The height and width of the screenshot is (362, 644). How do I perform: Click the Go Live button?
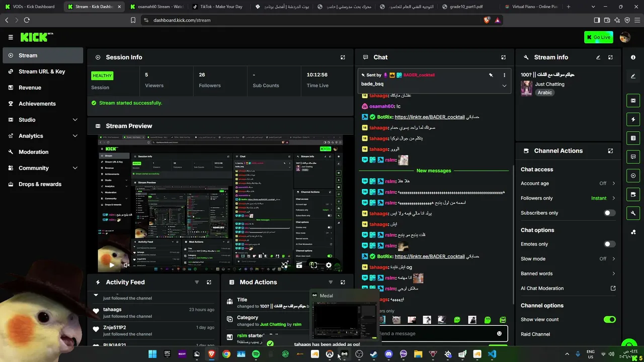click(599, 37)
